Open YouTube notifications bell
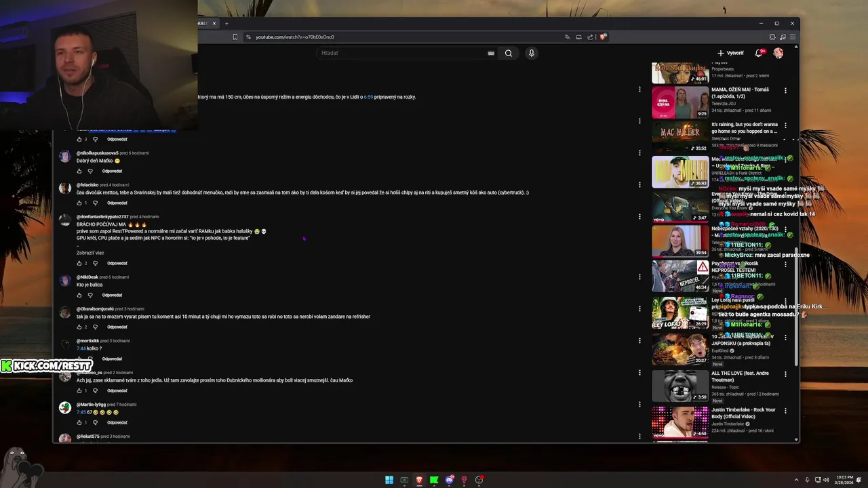The width and height of the screenshot is (868, 488). pos(759,53)
